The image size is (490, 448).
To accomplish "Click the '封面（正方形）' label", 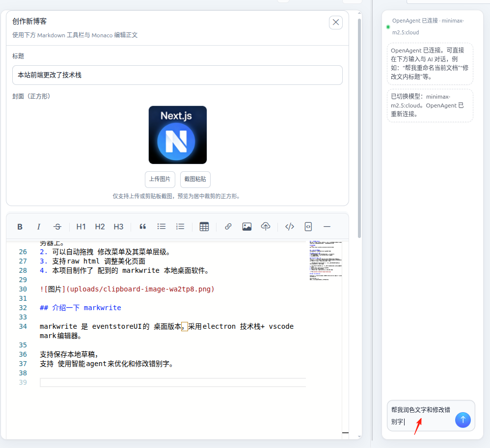I will [x=31, y=97].
